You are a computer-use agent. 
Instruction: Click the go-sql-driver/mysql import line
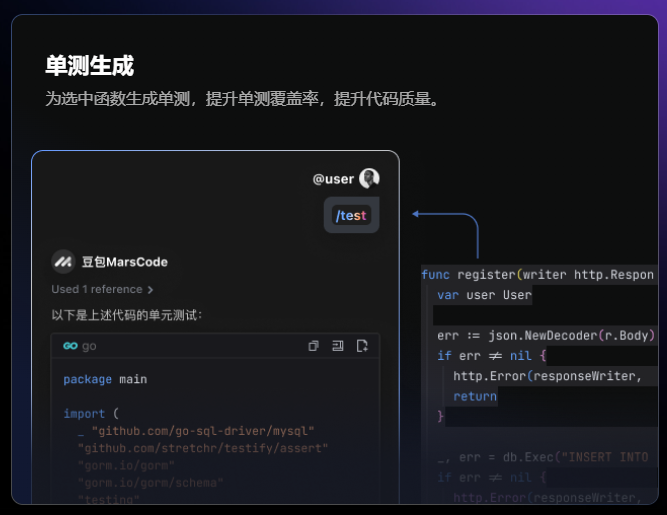coord(196,431)
